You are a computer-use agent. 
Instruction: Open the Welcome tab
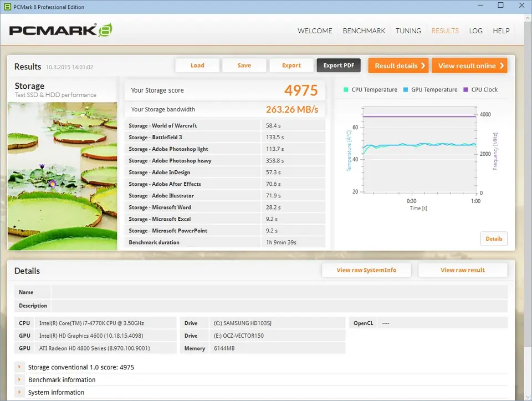315,31
